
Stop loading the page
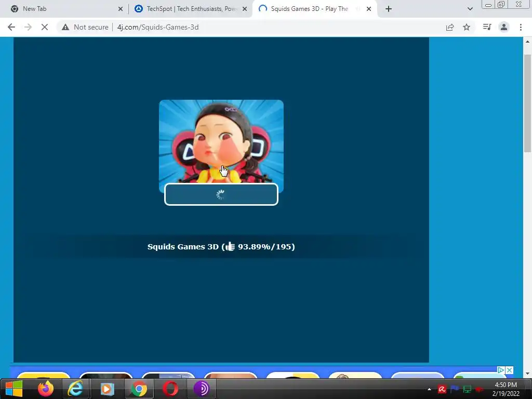point(45,27)
